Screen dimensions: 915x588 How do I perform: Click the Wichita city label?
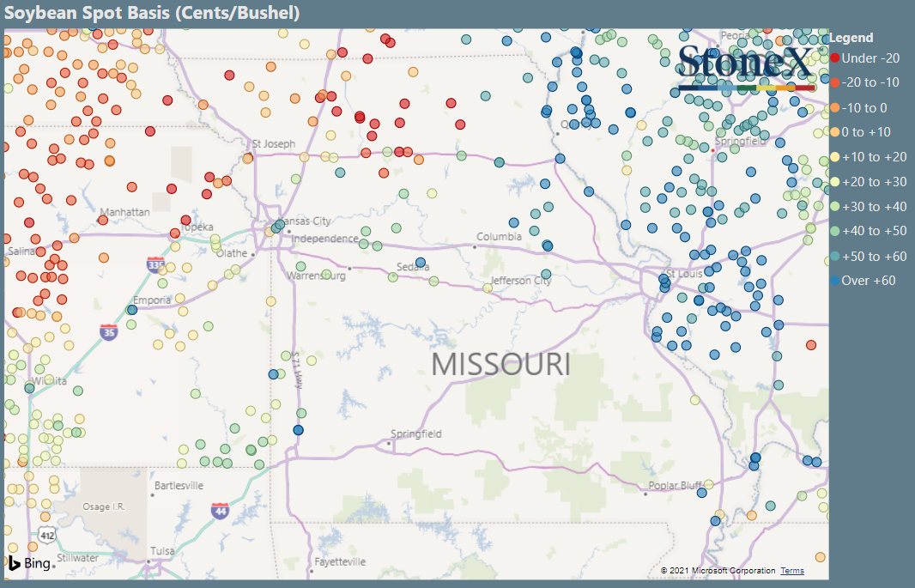coord(50,381)
